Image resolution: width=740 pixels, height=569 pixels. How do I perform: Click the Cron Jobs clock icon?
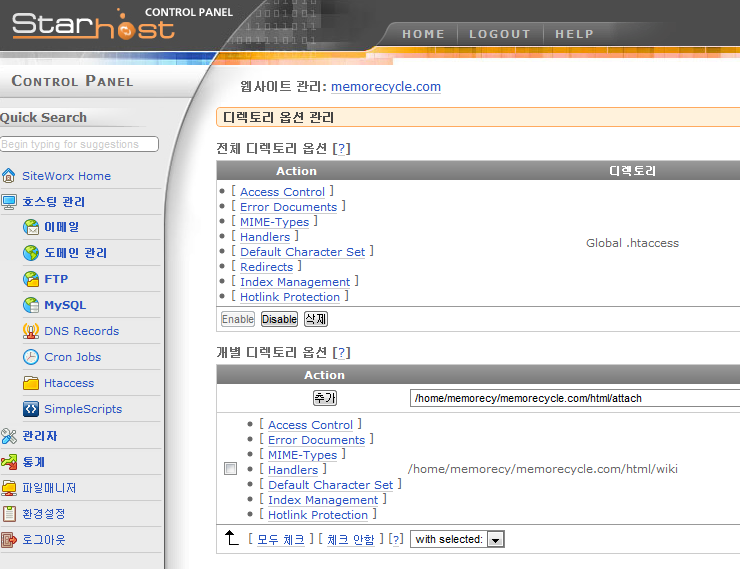point(31,357)
